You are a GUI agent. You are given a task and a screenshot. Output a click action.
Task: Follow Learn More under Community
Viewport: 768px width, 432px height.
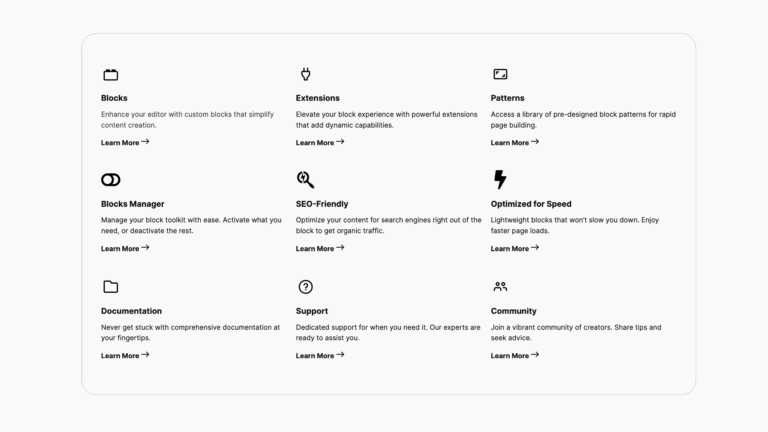(515, 356)
